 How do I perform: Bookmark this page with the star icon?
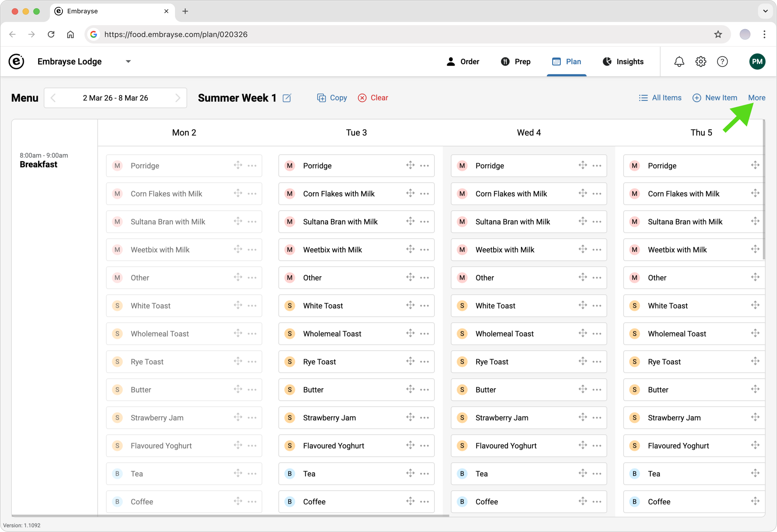[x=718, y=34]
